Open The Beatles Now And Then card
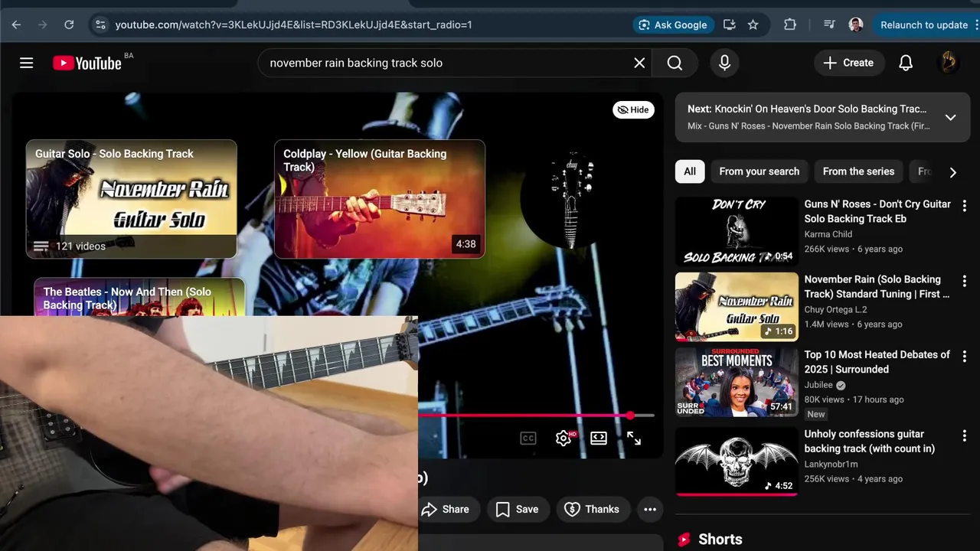Screen dimensions: 980x551 point(139,297)
